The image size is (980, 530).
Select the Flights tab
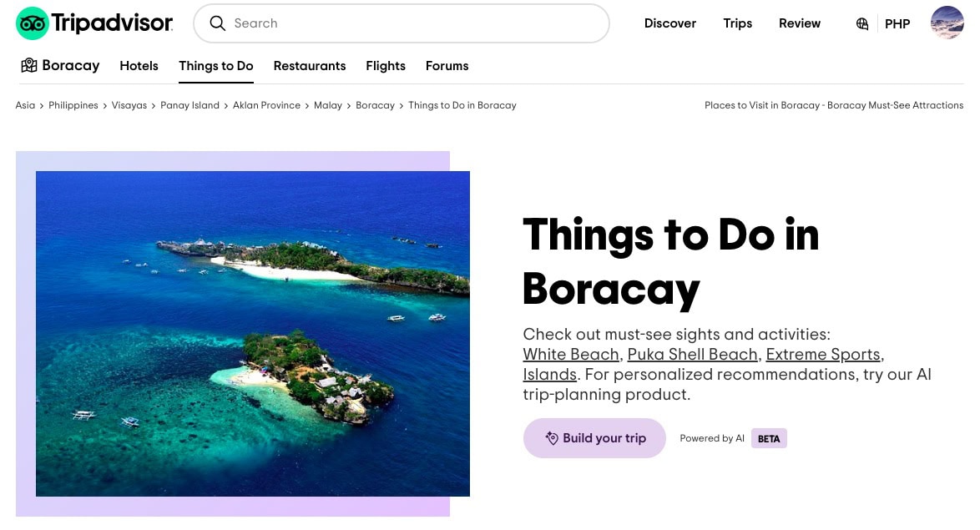point(385,66)
